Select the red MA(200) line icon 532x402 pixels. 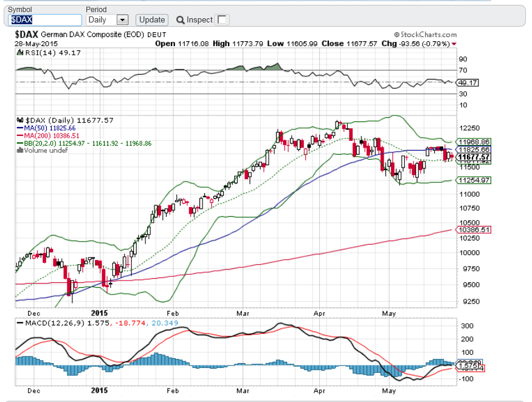point(19,134)
